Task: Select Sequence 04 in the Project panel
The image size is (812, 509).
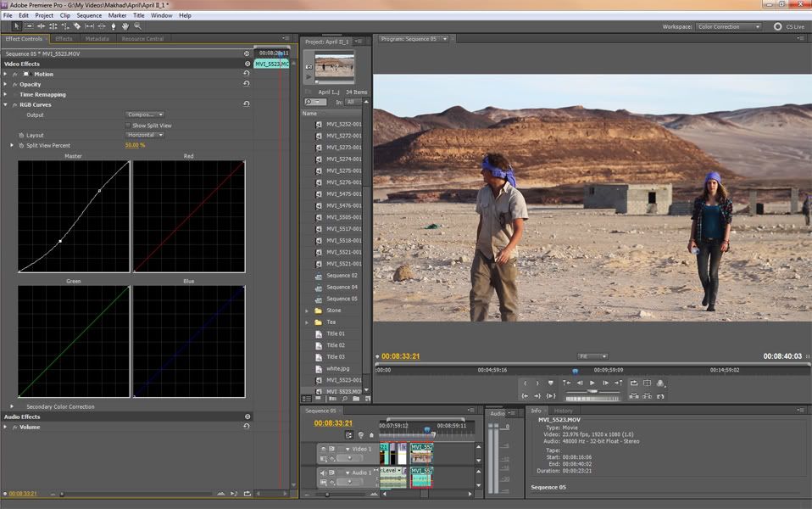Action: tap(342, 287)
